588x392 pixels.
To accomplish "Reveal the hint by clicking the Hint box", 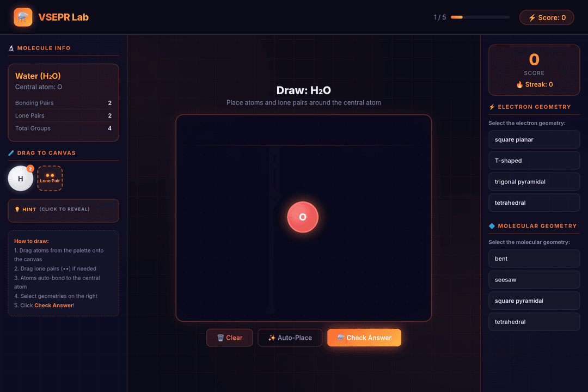I will tap(63, 211).
